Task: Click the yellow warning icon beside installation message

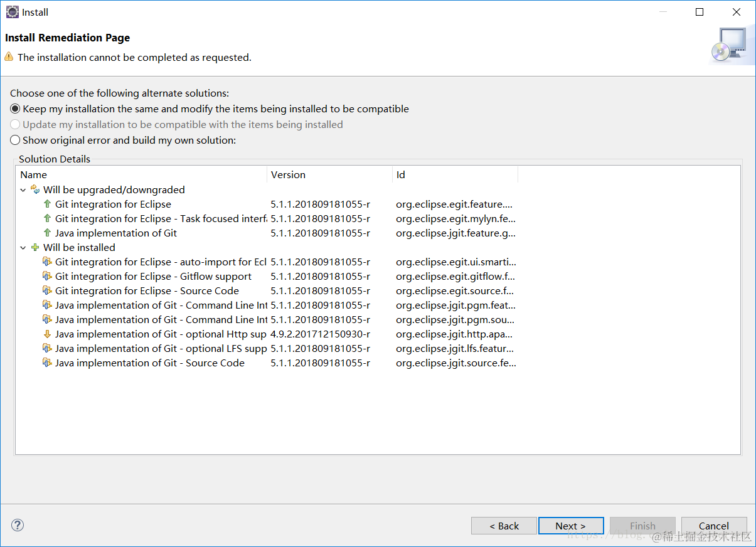Action: click(x=9, y=57)
